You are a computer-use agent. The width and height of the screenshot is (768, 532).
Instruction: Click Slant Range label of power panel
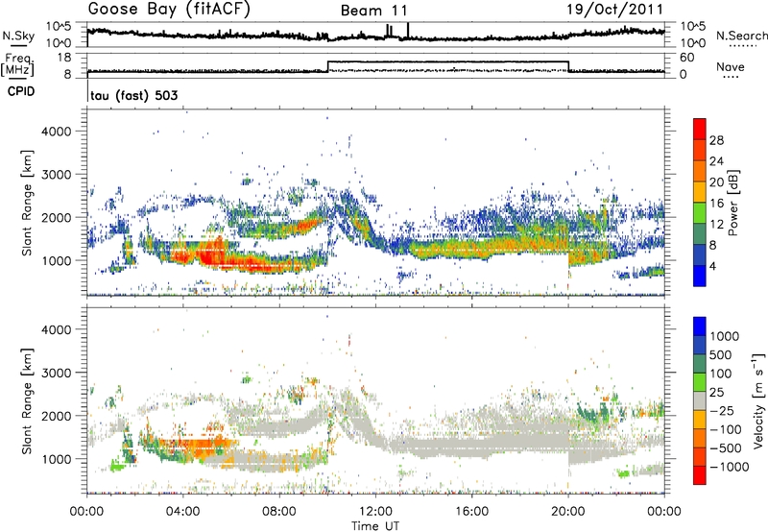27,203
